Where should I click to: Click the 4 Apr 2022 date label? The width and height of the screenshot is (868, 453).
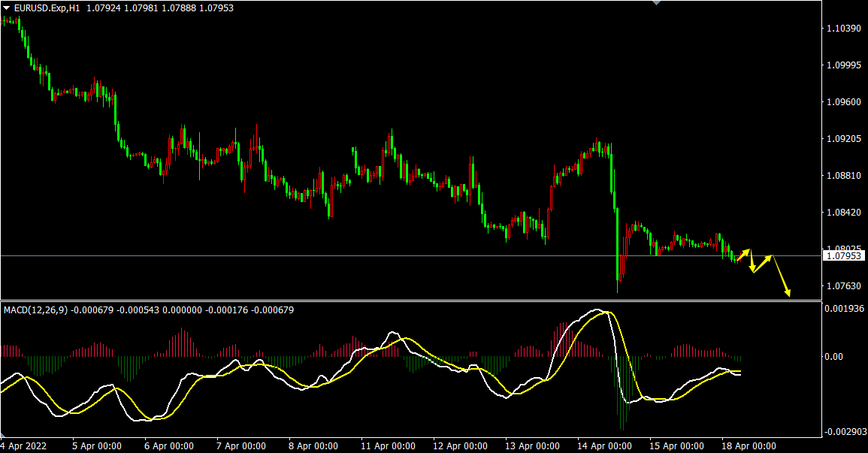[x=26, y=445]
